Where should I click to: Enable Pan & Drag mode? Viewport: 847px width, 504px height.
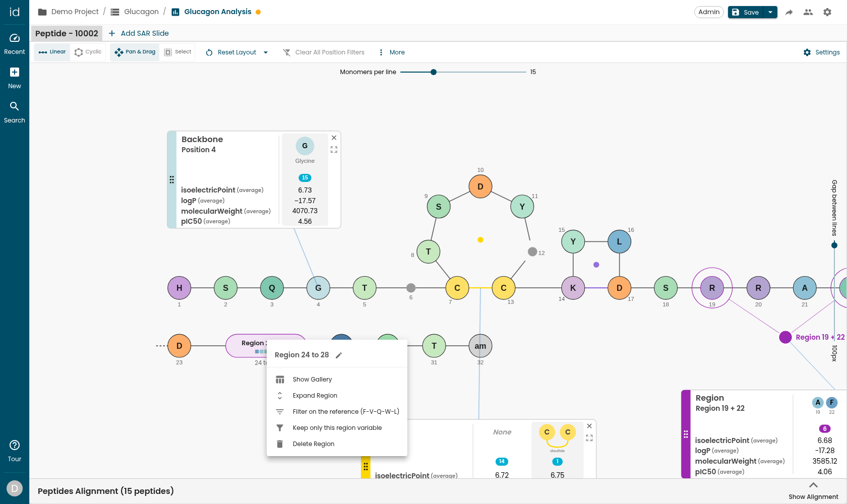(135, 52)
